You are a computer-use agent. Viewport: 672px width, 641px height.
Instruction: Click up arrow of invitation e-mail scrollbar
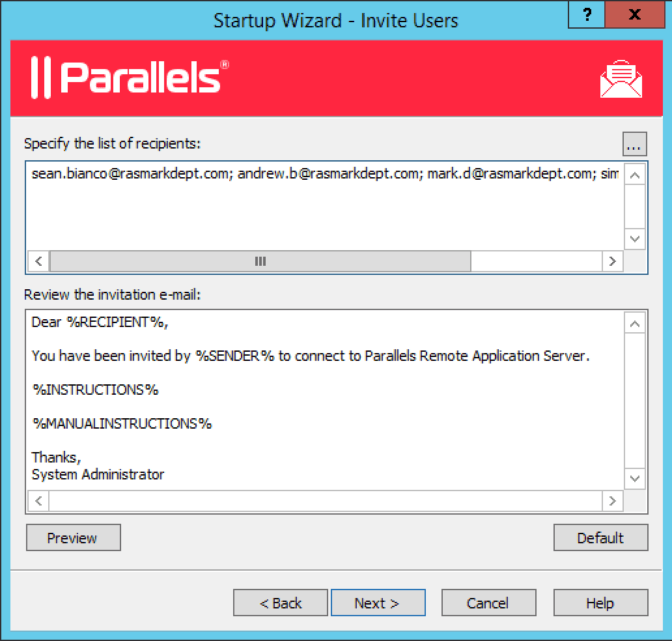(635, 323)
